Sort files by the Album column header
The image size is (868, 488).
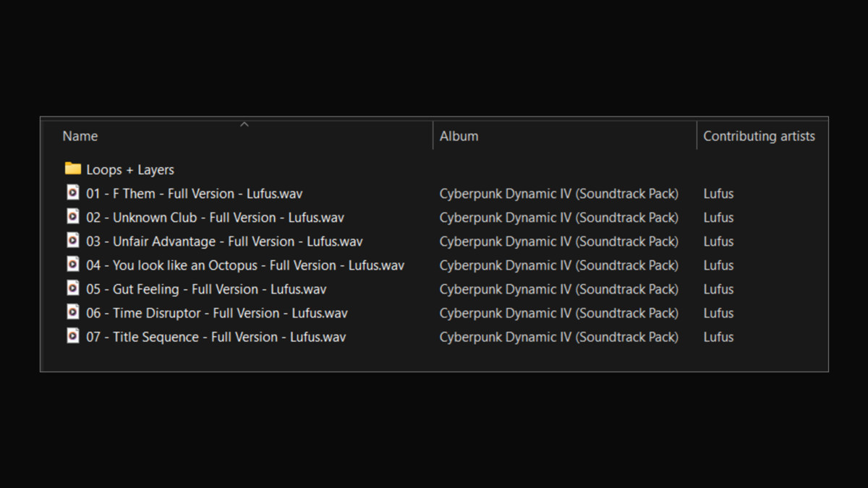[x=459, y=136]
